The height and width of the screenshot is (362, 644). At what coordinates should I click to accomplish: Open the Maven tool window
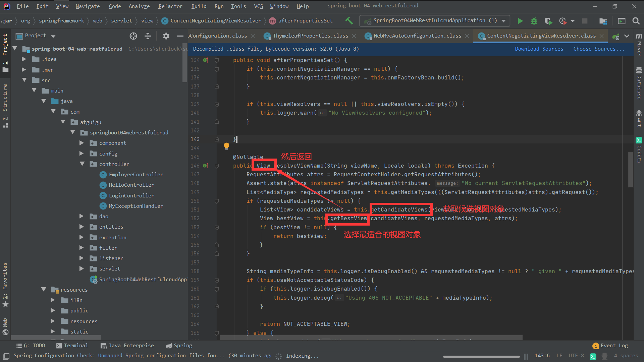pos(639,45)
